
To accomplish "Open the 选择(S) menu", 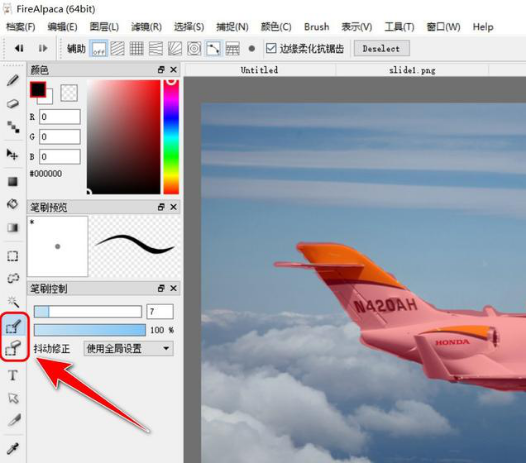I will (x=189, y=27).
